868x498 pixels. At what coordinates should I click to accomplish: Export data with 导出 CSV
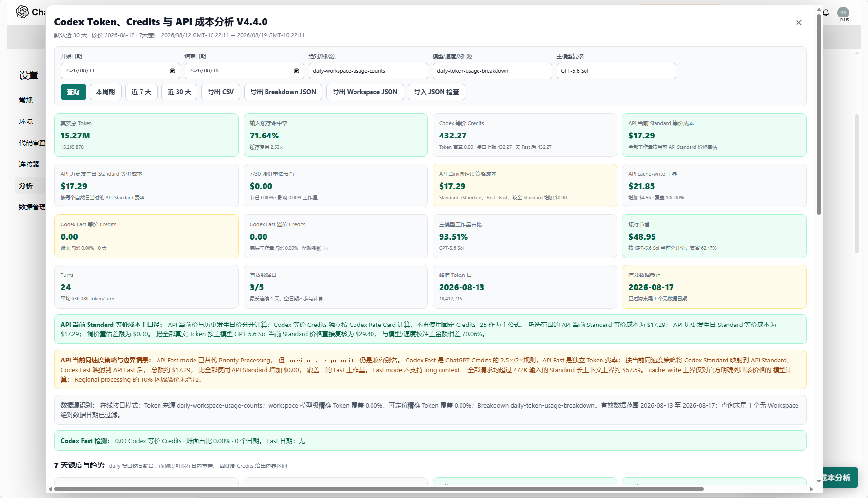pos(221,92)
